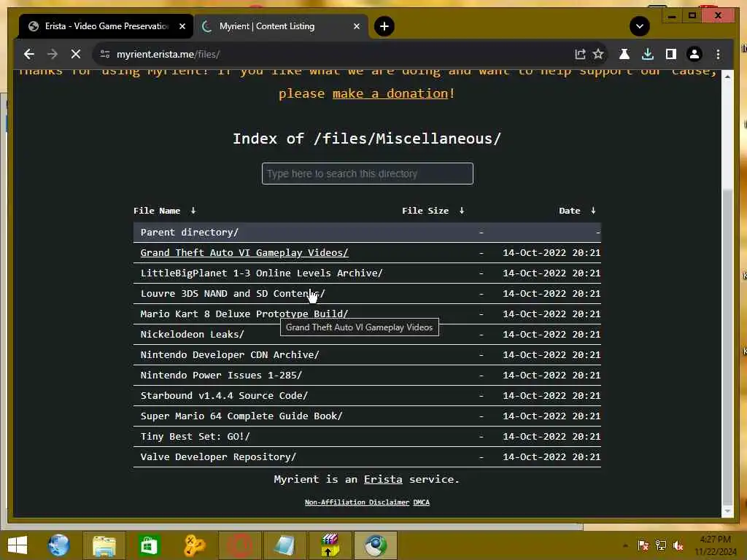The width and height of the screenshot is (747, 560).
Task: Open network status tray icon
Action: 661,545
